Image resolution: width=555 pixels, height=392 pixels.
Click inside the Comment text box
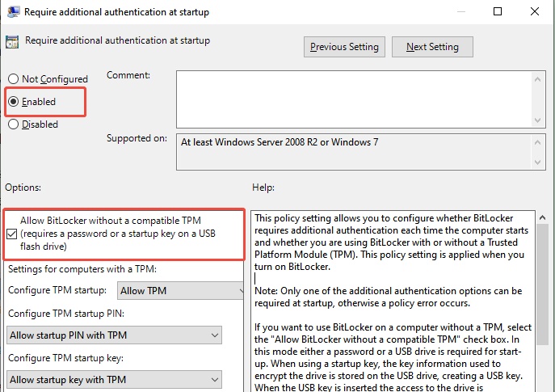point(354,99)
